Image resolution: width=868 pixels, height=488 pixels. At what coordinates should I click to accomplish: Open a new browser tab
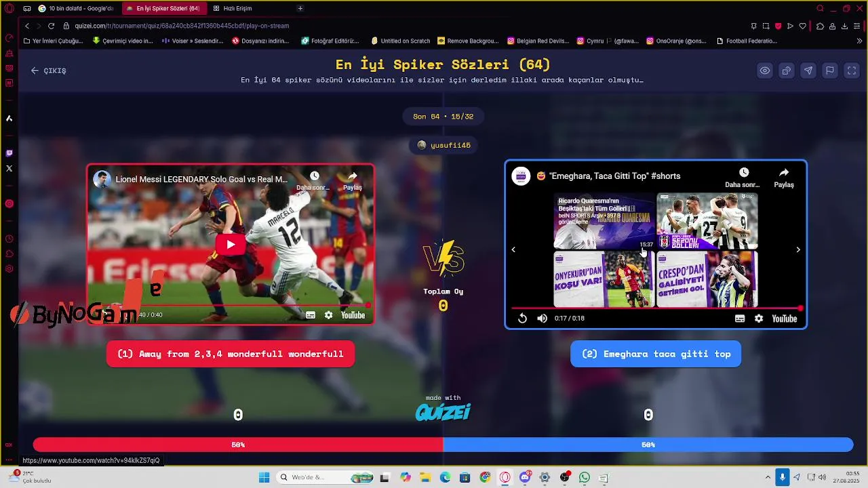click(300, 8)
